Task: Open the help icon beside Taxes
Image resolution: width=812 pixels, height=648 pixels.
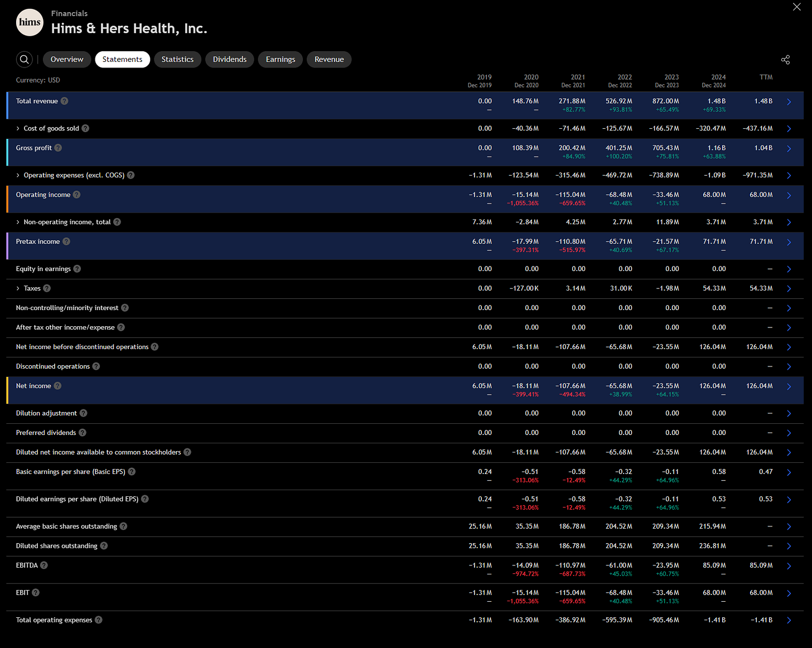Action: coord(47,288)
